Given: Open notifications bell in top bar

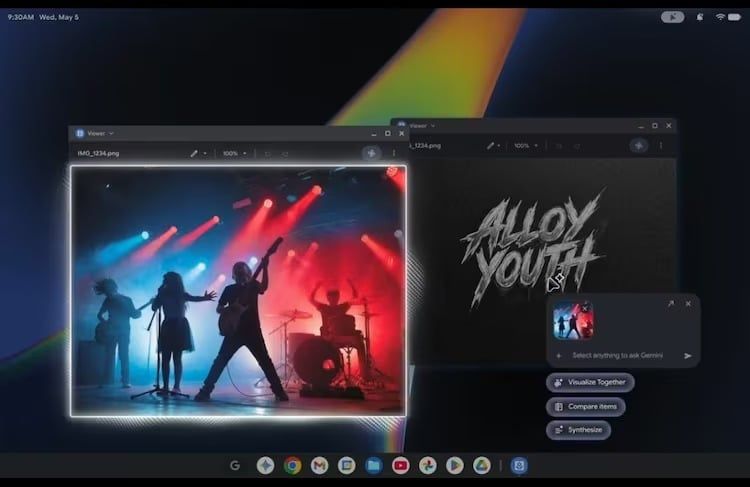Looking at the screenshot, I should (x=700, y=17).
